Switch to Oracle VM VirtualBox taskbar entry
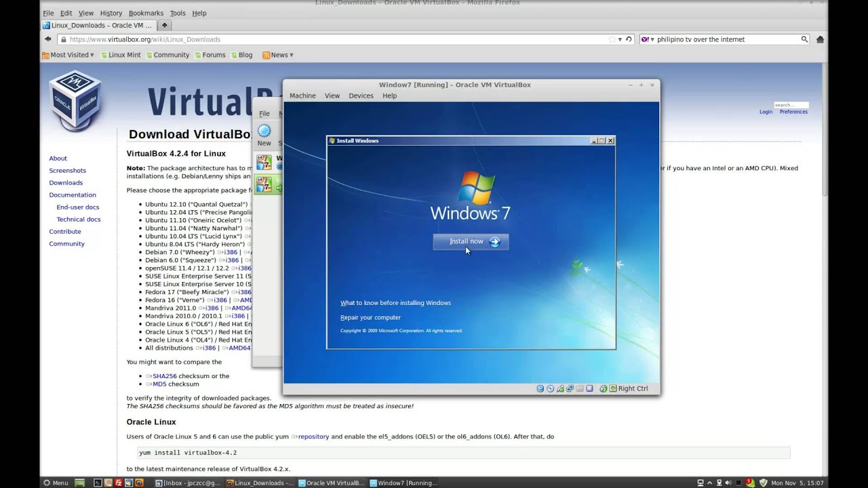 [x=332, y=483]
